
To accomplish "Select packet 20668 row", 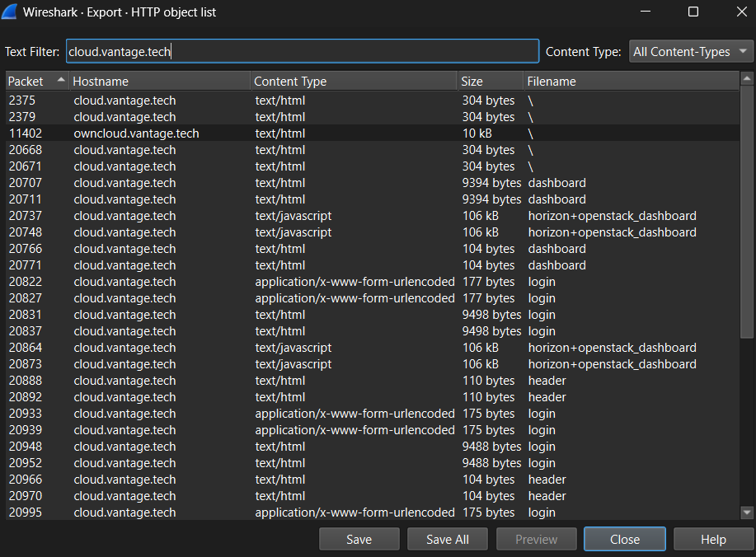I will coord(372,150).
